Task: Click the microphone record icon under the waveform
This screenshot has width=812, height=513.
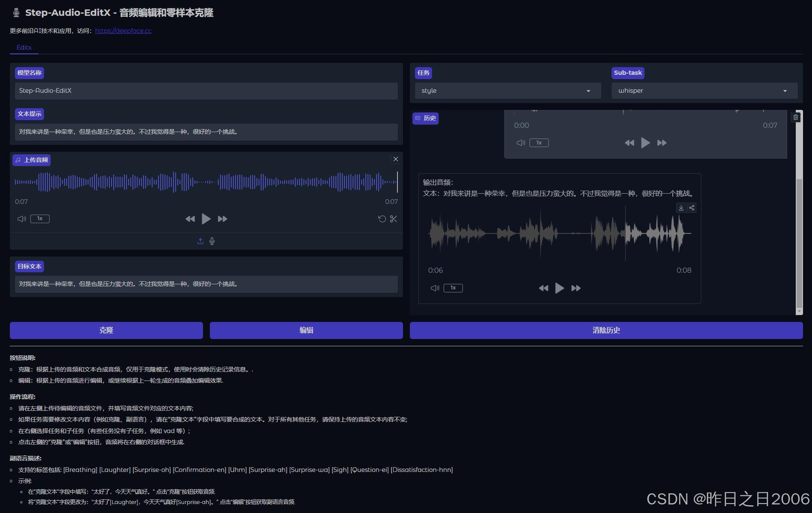Action: coord(212,241)
